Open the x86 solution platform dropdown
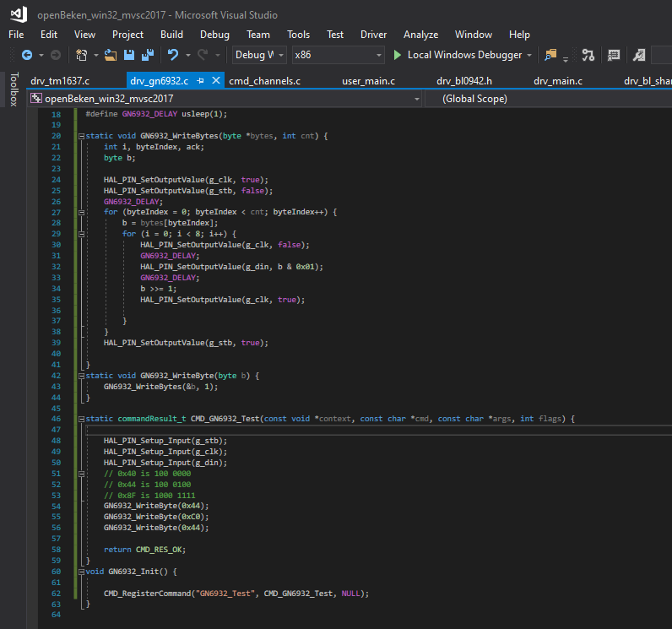This screenshot has height=629, width=672. click(x=338, y=55)
